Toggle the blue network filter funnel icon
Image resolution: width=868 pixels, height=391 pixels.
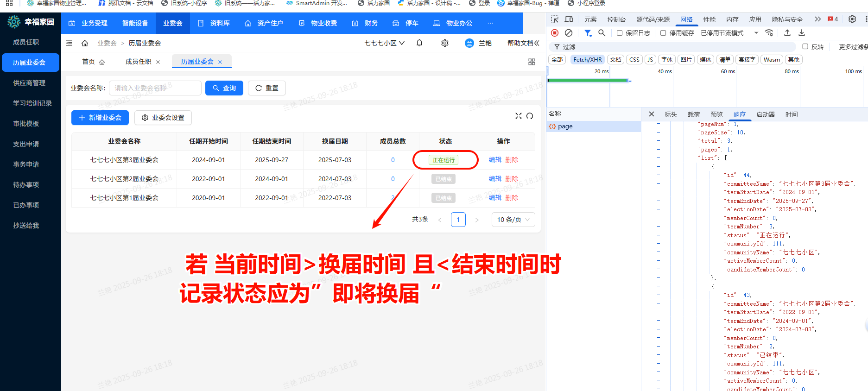588,33
